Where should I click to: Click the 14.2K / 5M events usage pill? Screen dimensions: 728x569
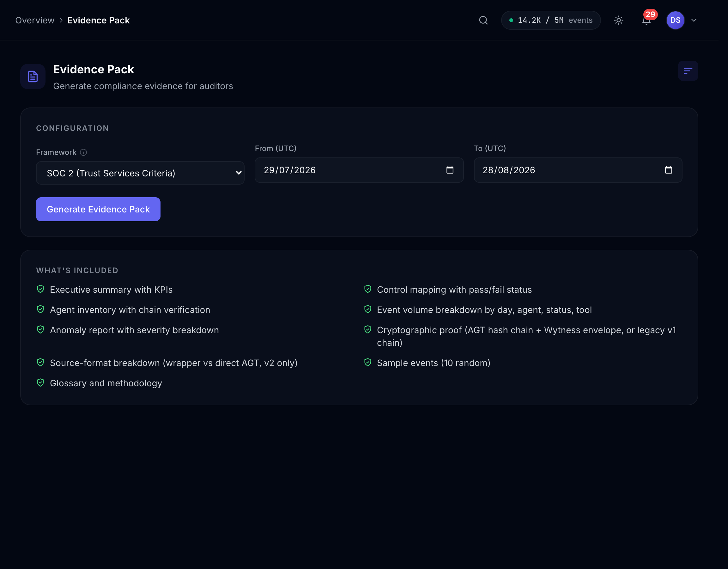click(x=551, y=20)
